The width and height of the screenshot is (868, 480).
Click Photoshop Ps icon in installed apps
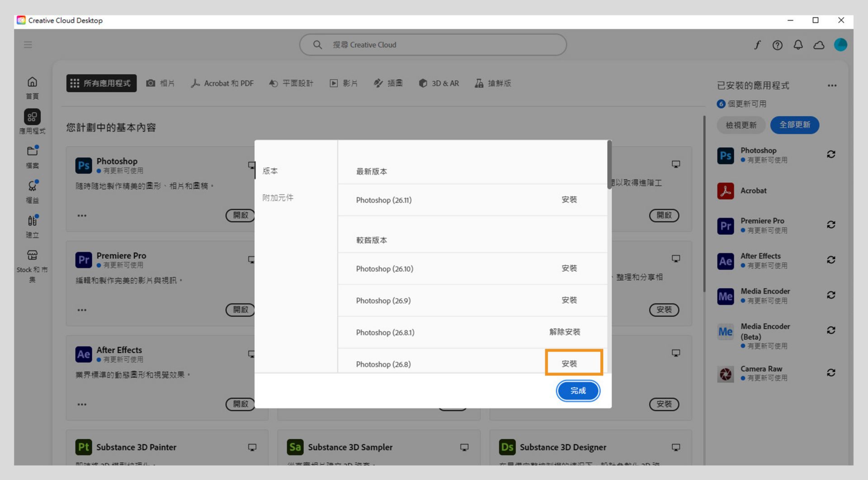point(726,156)
